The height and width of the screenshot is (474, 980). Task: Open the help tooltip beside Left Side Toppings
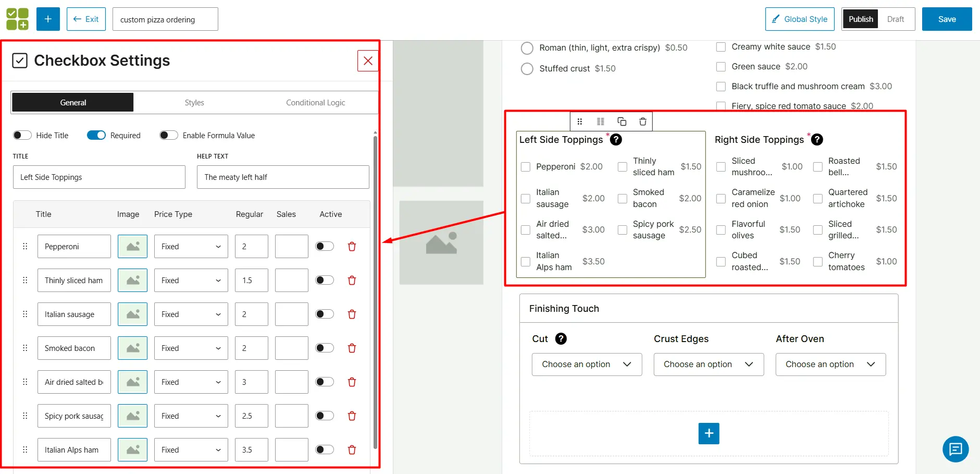616,140
